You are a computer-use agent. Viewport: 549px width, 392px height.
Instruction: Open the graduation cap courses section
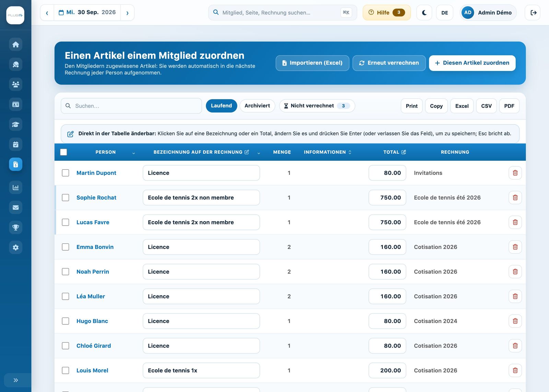click(15, 124)
